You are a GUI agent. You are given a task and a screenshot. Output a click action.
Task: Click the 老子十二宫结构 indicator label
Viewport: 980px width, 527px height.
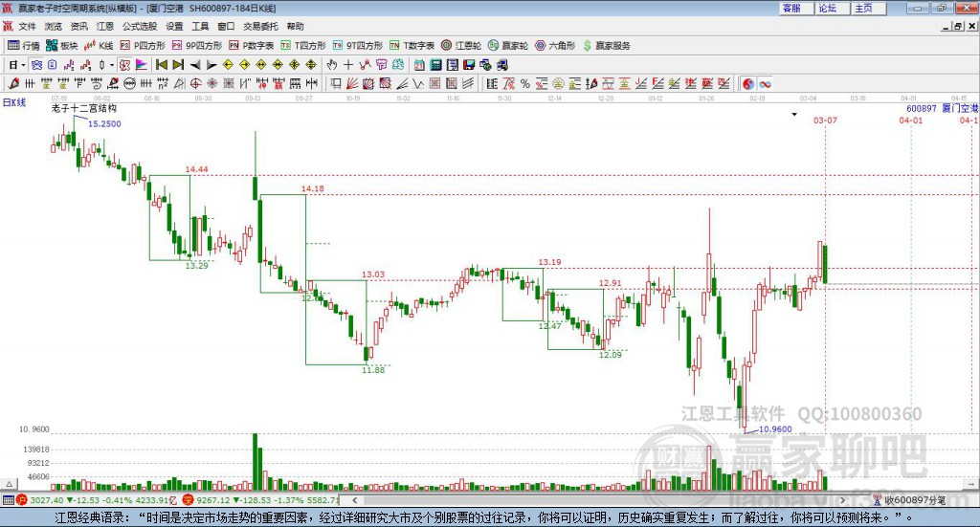[x=84, y=108]
